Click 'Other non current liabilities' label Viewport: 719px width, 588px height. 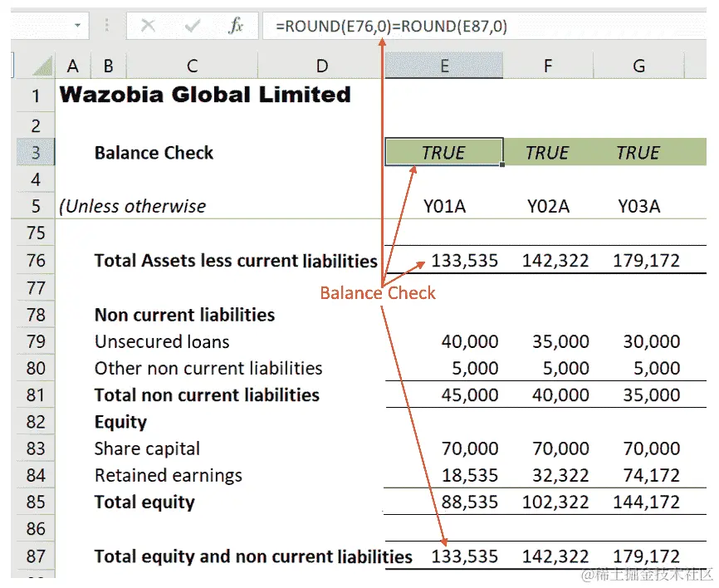[x=208, y=368]
